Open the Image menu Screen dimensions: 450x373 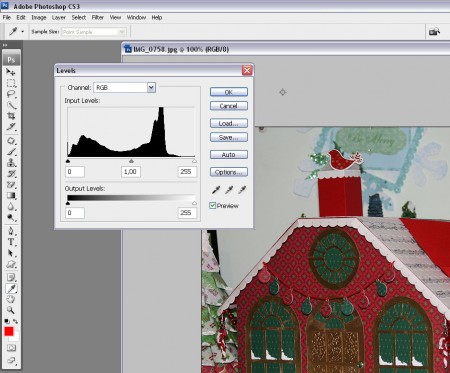tap(39, 17)
